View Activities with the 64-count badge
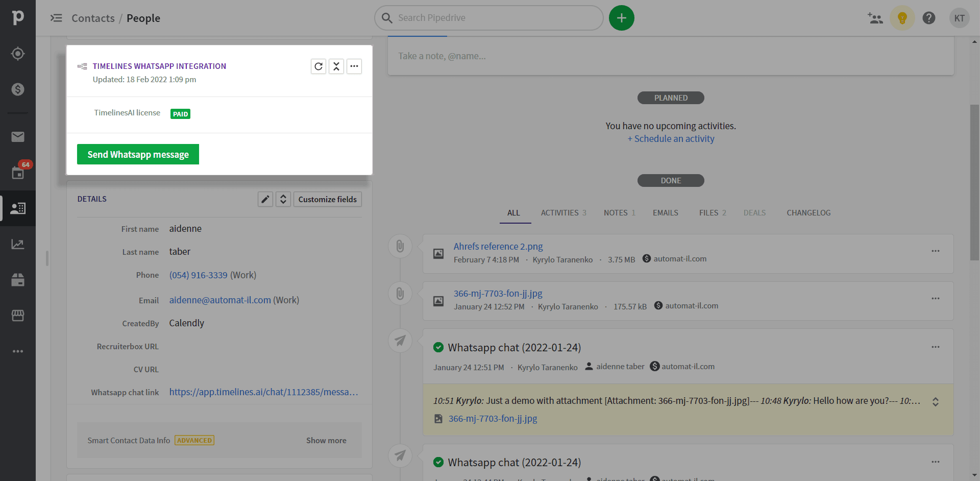This screenshot has width=980, height=481. (x=18, y=173)
